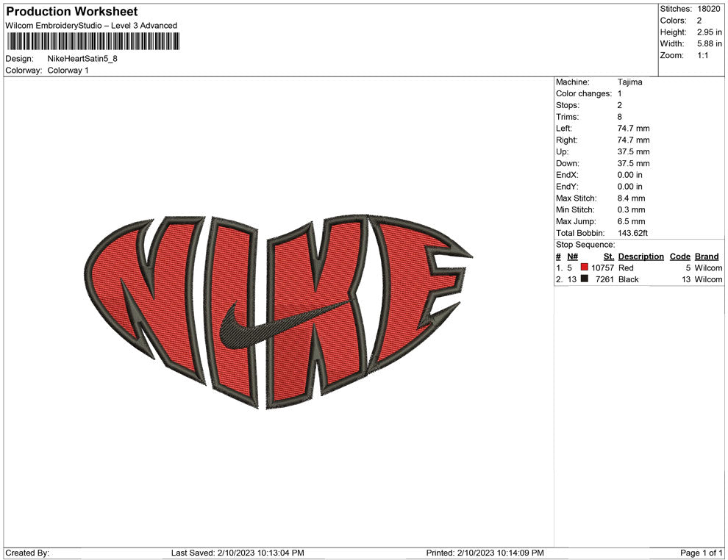This screenshot has height=560, width=728.
Task: Click the 'Black' description in stop sequence
Action: pos(629,279)
